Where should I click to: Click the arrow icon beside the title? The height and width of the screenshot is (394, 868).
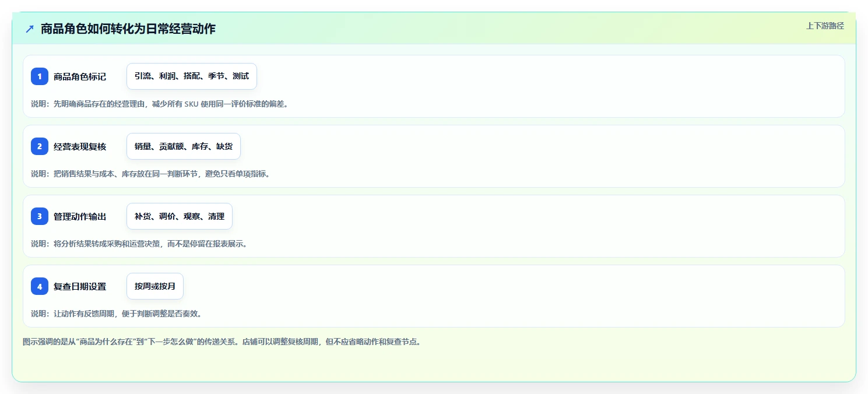30,29
